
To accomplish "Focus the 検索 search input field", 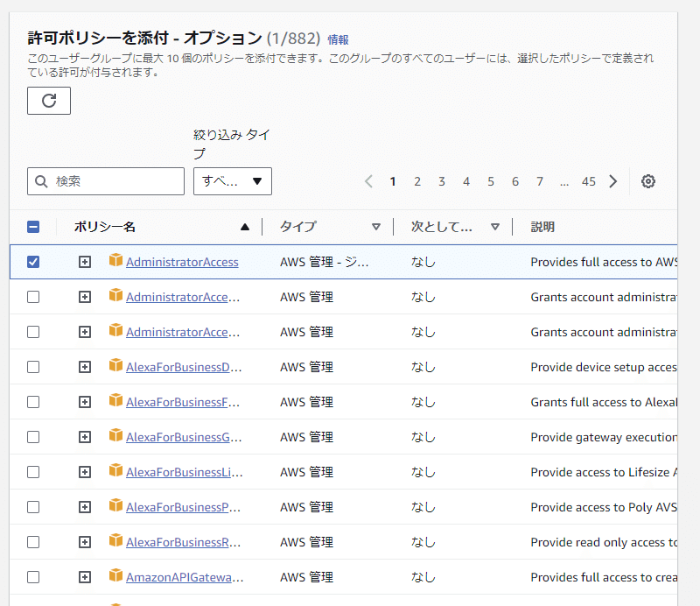I will pos(106,181).
